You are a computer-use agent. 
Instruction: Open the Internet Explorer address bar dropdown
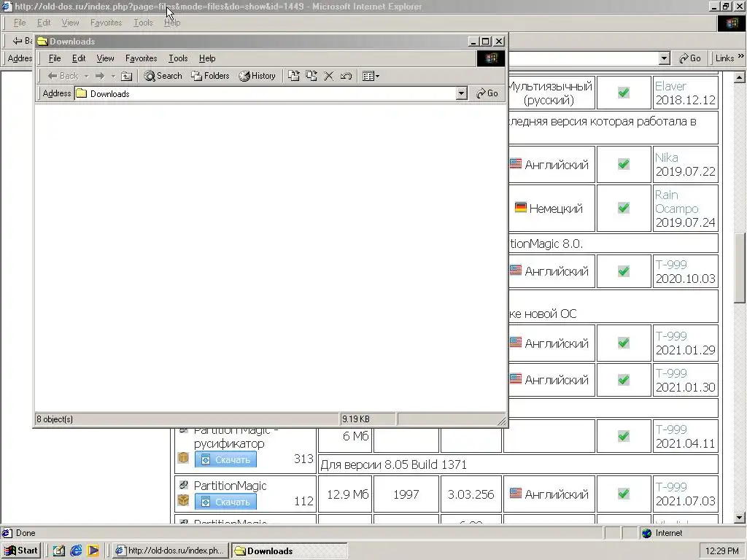pyautogui.click(x=665, y=58)
